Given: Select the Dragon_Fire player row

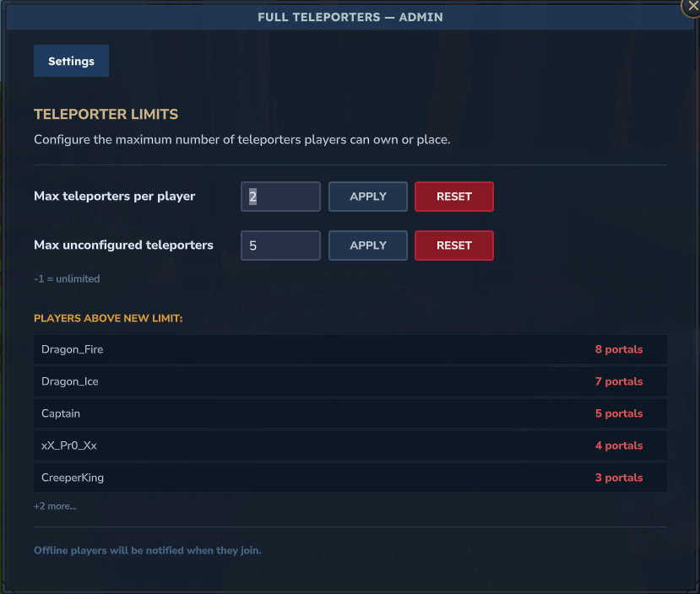Looking at the screenshot, I should click(350, 349).
